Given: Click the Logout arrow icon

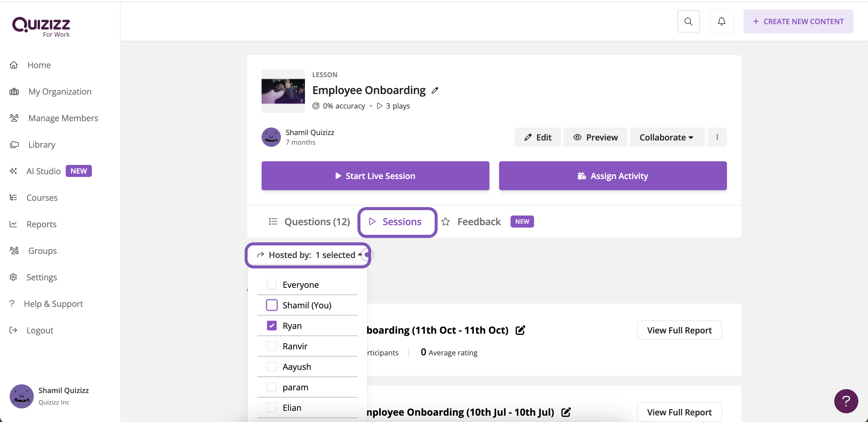Looking at the screenshot, I should [14, 330].
